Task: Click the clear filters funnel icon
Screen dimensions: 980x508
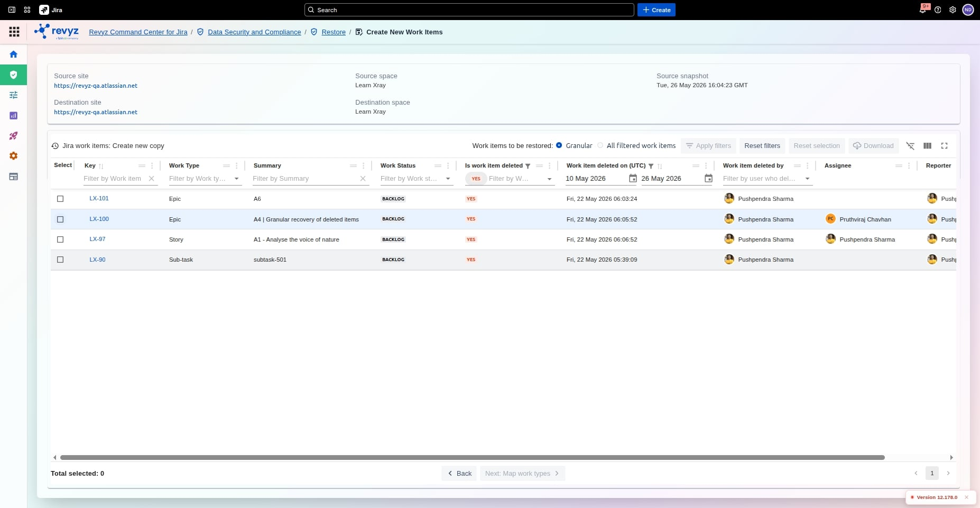Action: coord(910,146)
